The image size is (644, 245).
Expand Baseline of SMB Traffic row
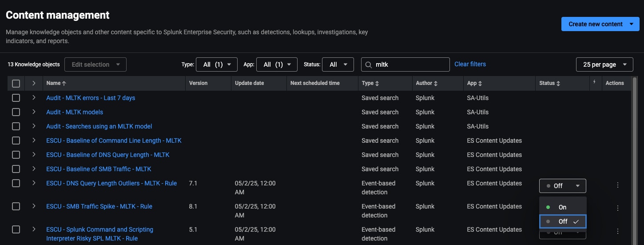click(x=34, y=169)
